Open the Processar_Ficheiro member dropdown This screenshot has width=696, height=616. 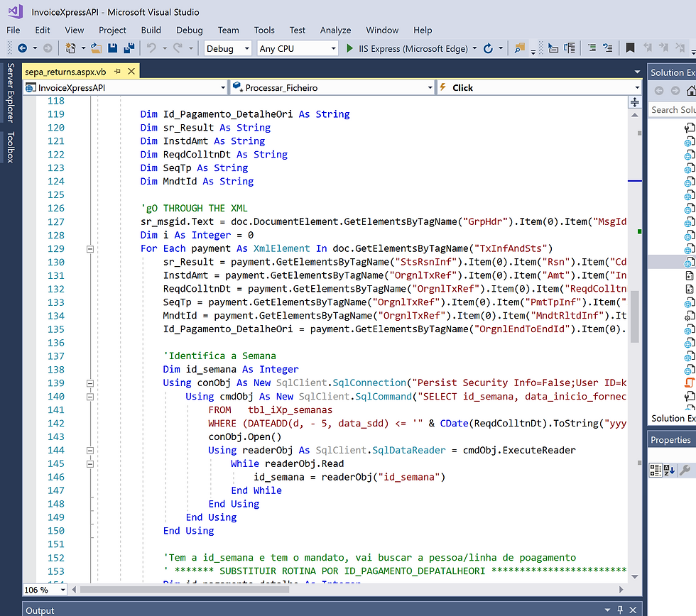(332, 88)
